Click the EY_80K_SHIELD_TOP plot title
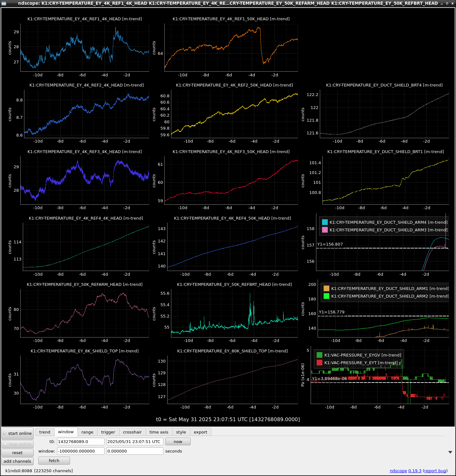Viewport: 456px width, 476px height. click(232, 351)
